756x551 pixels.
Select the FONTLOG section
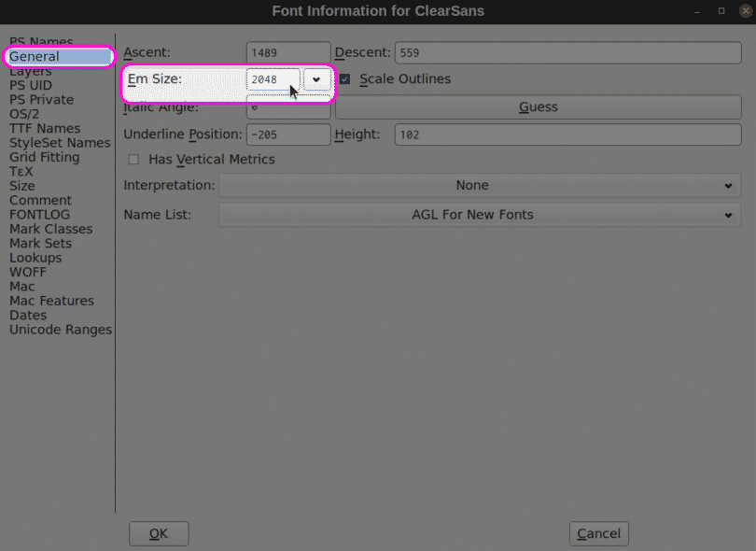click(39, 215)
